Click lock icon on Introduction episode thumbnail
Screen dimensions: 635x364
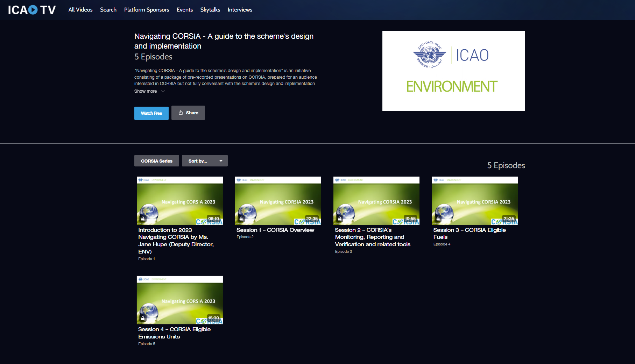click(x=143, y=219)
